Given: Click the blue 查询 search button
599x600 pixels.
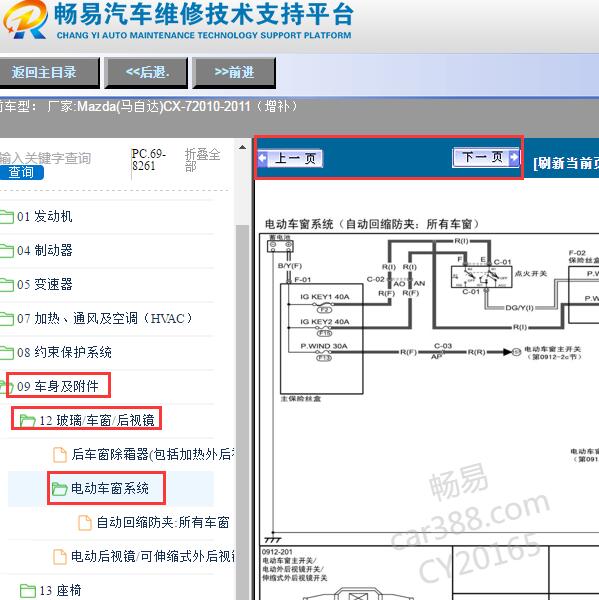Looking at the screenshot, I should (x=21, y=172).
